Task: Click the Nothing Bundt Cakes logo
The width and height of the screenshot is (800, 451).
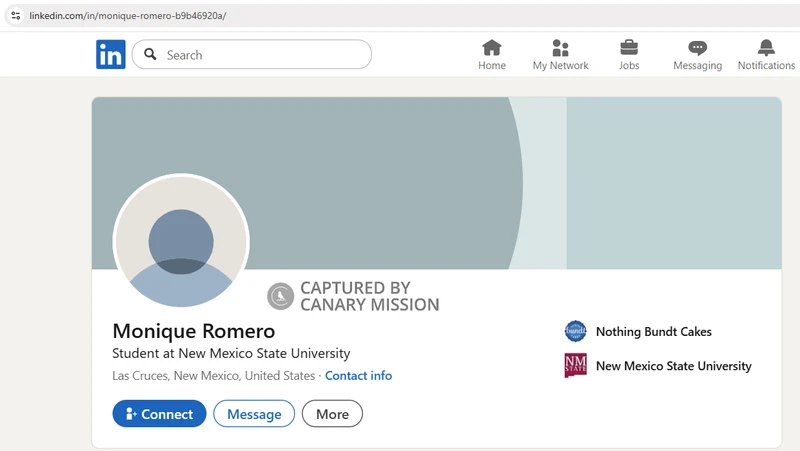Action: tap(576, 331)
